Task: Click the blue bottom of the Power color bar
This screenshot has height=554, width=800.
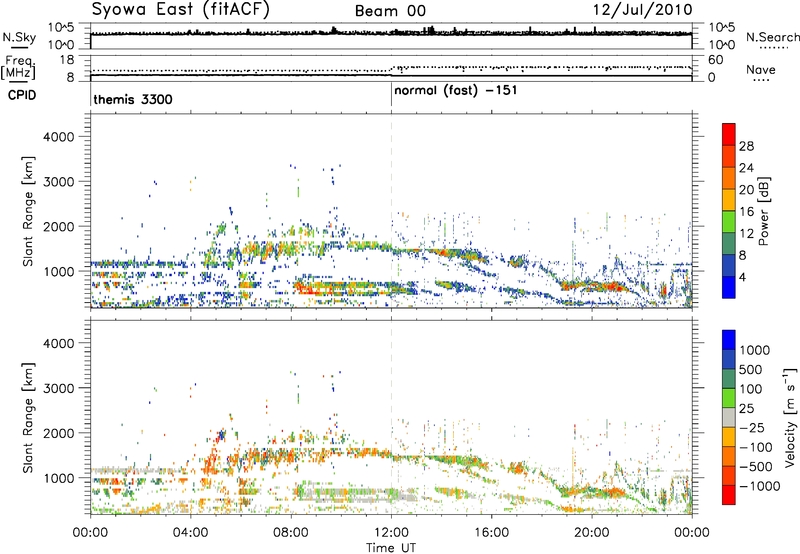Action: pyautogui.click(x=729, y=287)
